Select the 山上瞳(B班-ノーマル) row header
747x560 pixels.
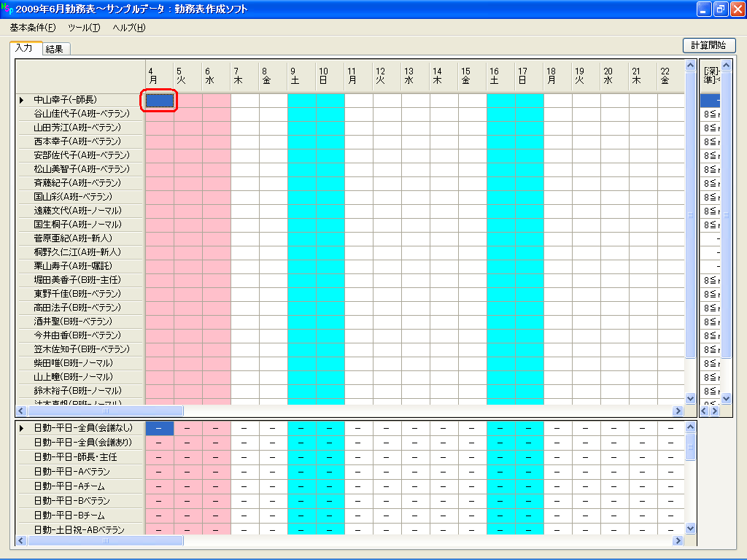[x=80, y=377]
